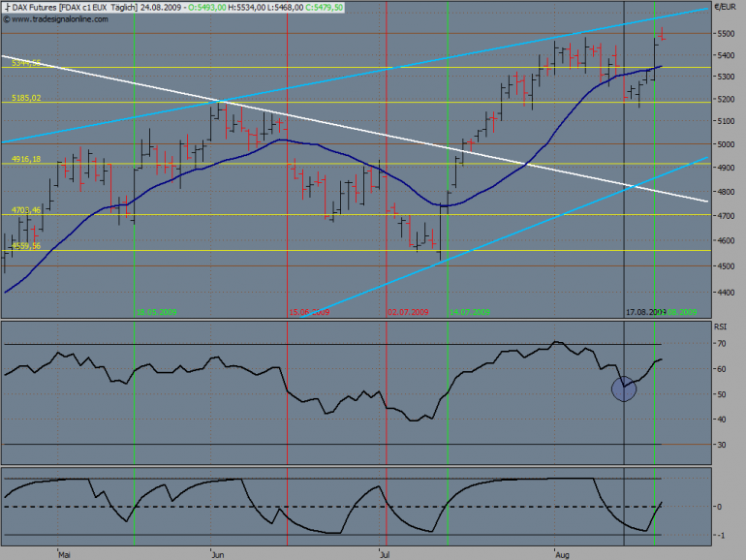Click the bar chart type icon before title
746x560 pixels.
click(7, 8)
